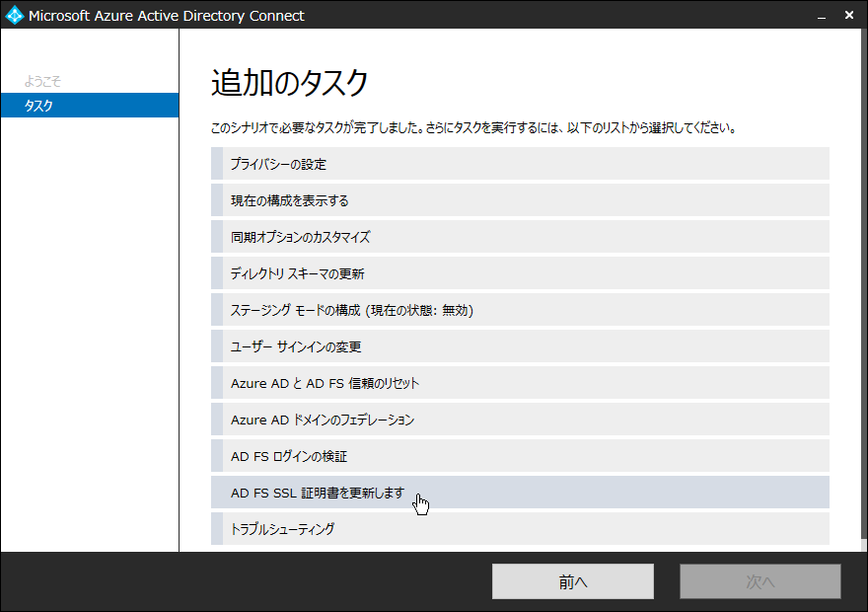Click the 次へ button
Viewport: 868px width, 612px height.
point(760,581)
